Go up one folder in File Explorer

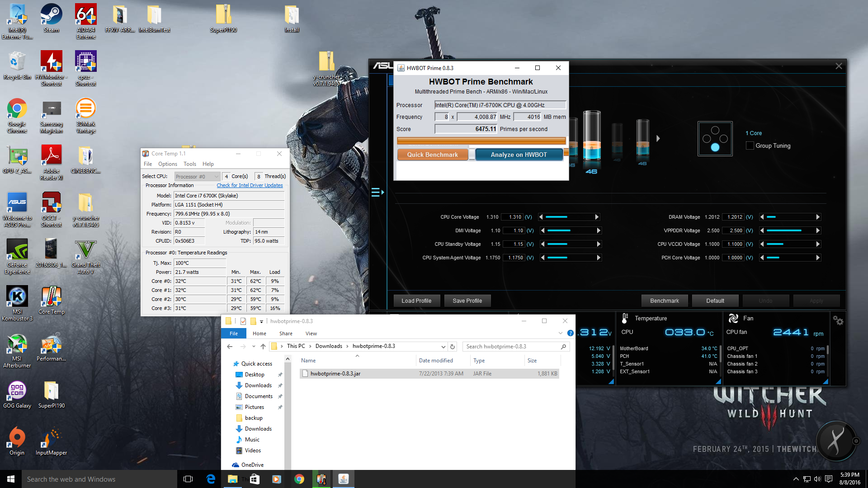(263, 347)
